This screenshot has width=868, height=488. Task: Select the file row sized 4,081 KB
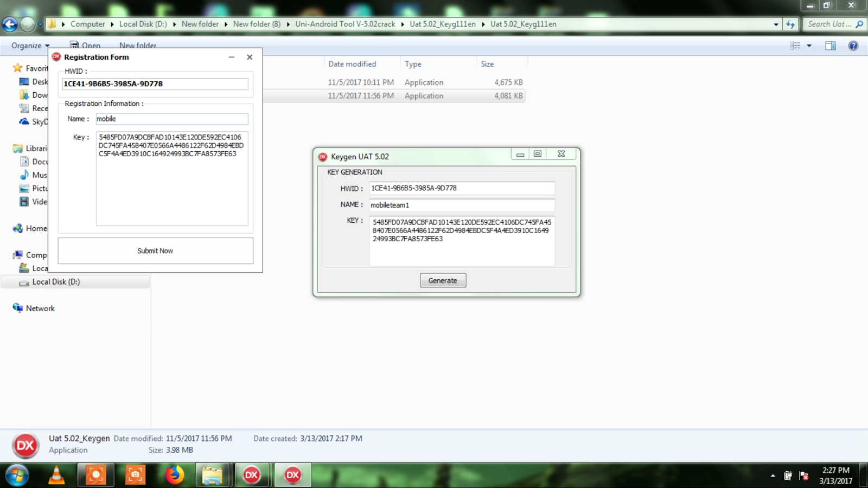[x=394, y=95]
